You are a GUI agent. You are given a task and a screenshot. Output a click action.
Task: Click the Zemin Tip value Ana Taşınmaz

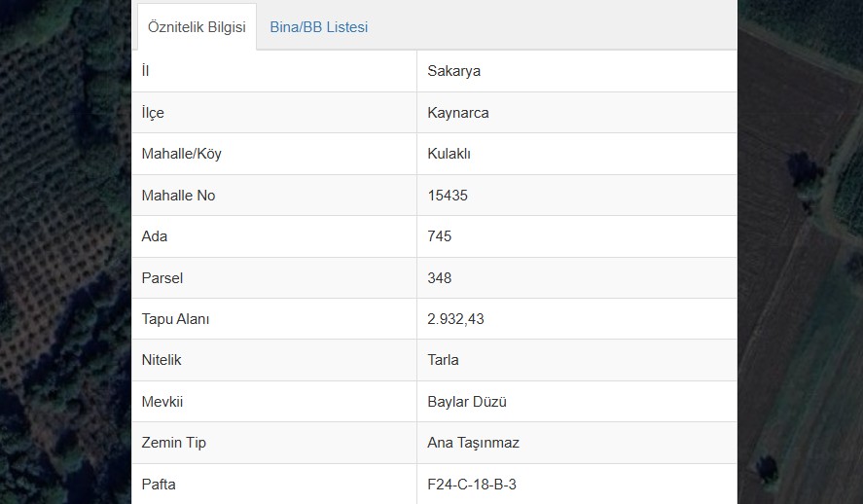[473, 443]
